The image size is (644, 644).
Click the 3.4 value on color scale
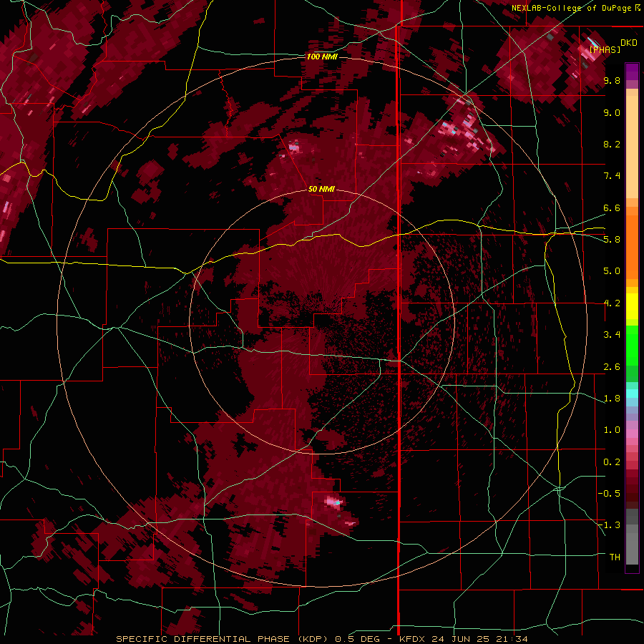point(612,335)
